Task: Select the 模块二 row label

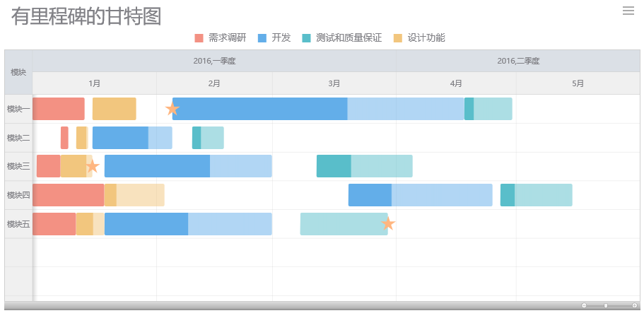Action: pos(18,138)
